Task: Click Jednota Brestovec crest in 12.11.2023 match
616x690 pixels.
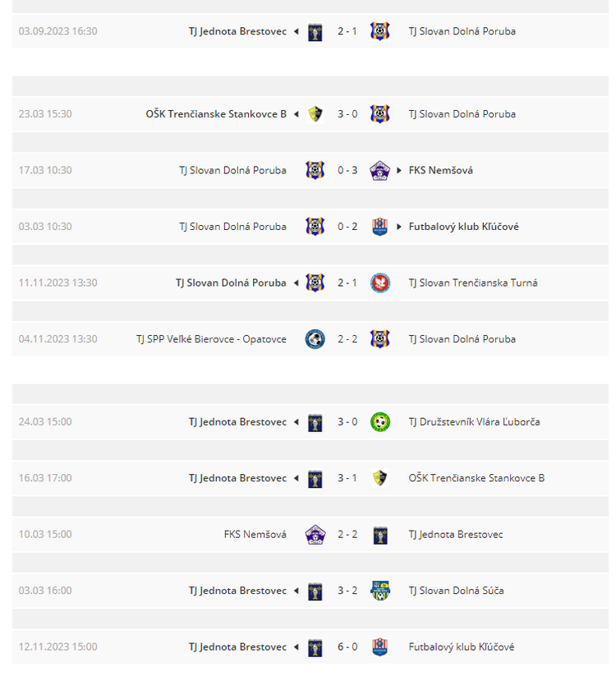Action: tap(315, 647)
